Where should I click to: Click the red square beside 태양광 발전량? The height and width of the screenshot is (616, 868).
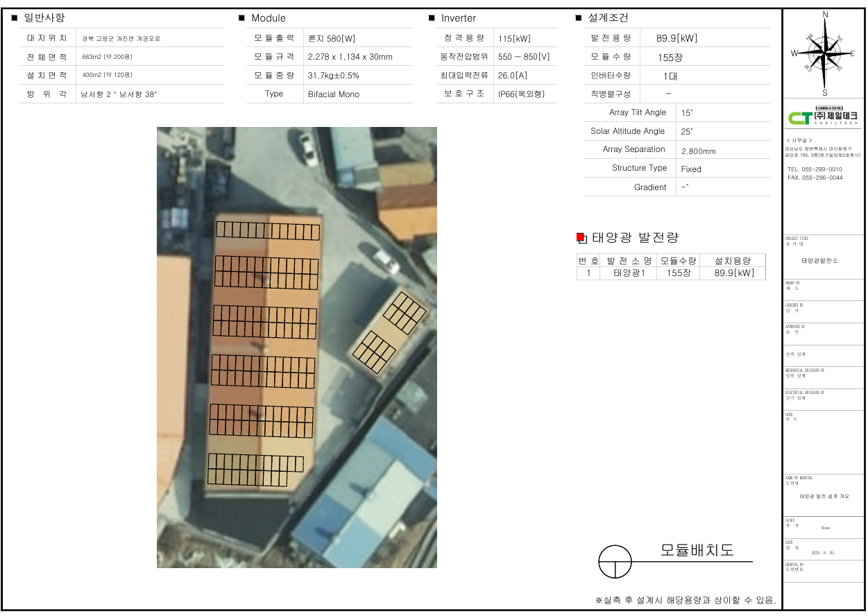[581, 238]
